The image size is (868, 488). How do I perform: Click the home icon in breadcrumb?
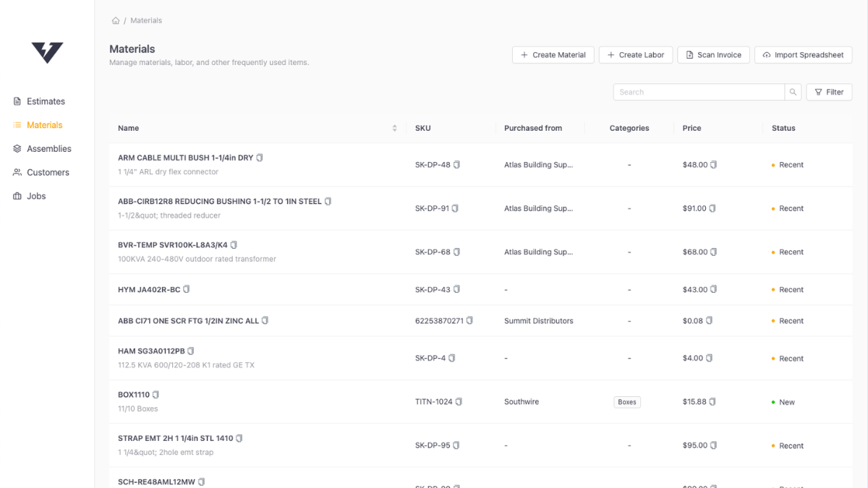[116, 21]
